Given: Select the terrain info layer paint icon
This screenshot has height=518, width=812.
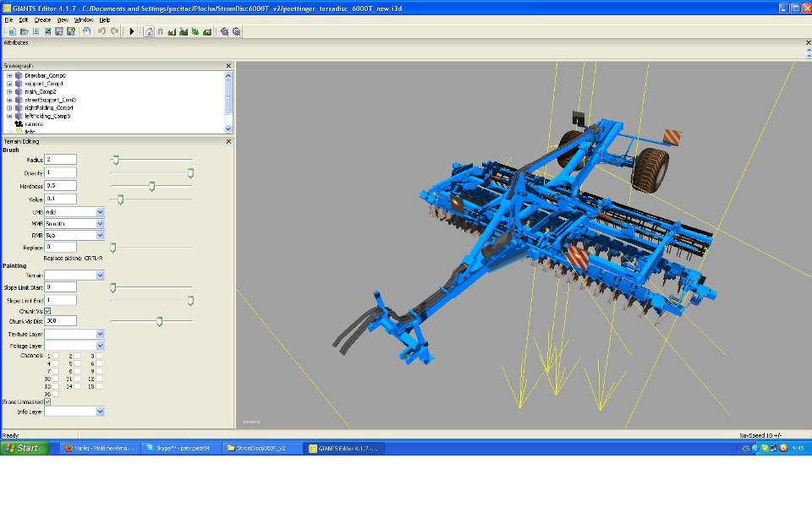Looking at the screenshot, I should [x=207, y=31].
